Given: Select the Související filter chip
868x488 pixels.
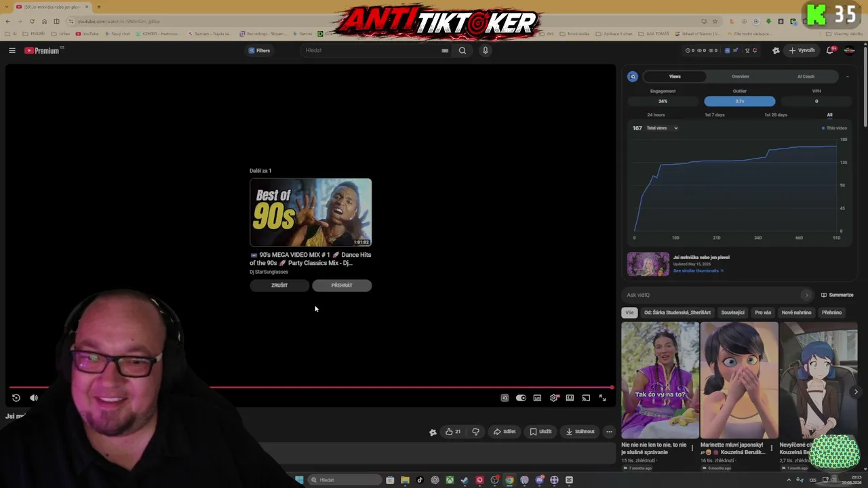Looking at the screenshot, I should point(733,312).
